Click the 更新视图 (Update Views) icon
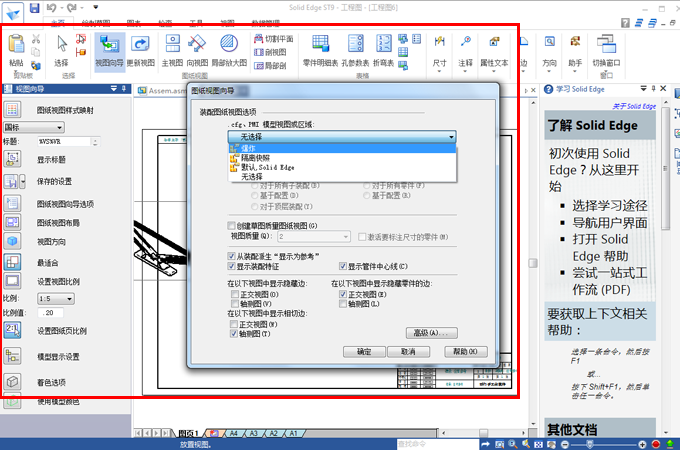The width and height of the screenshot is (680, 450). pos(141,48)
